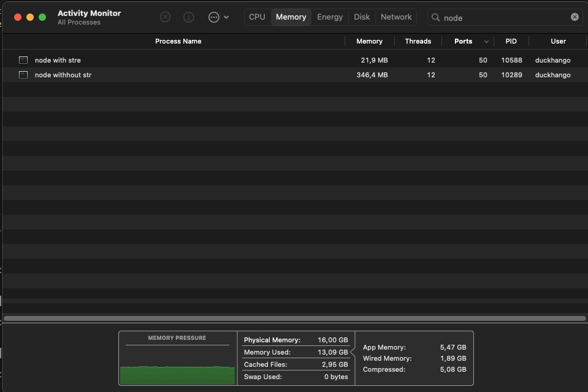The height and width of the screenshot is (392, 588).
Task: Click PID 10289 cell
Action: coord(511,75)
